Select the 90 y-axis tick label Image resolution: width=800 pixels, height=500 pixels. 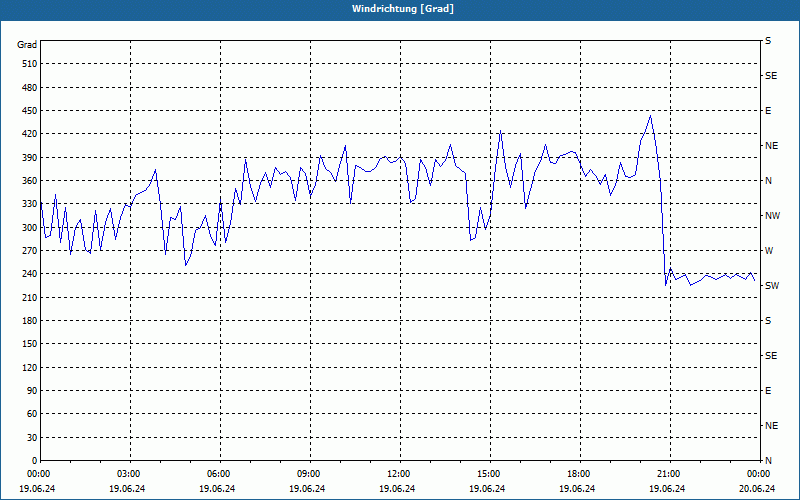point(32,391)
